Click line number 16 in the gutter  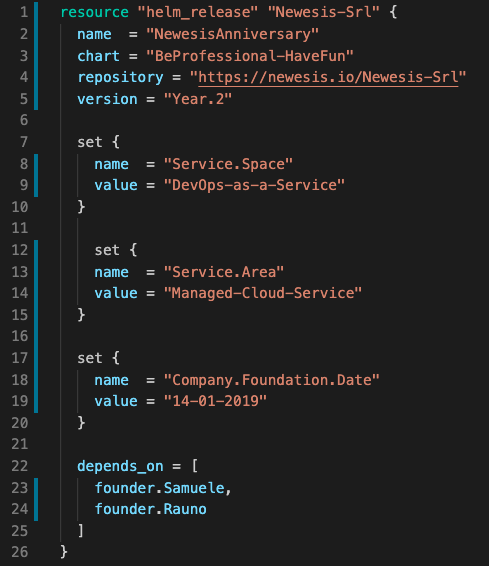(20, 336)
